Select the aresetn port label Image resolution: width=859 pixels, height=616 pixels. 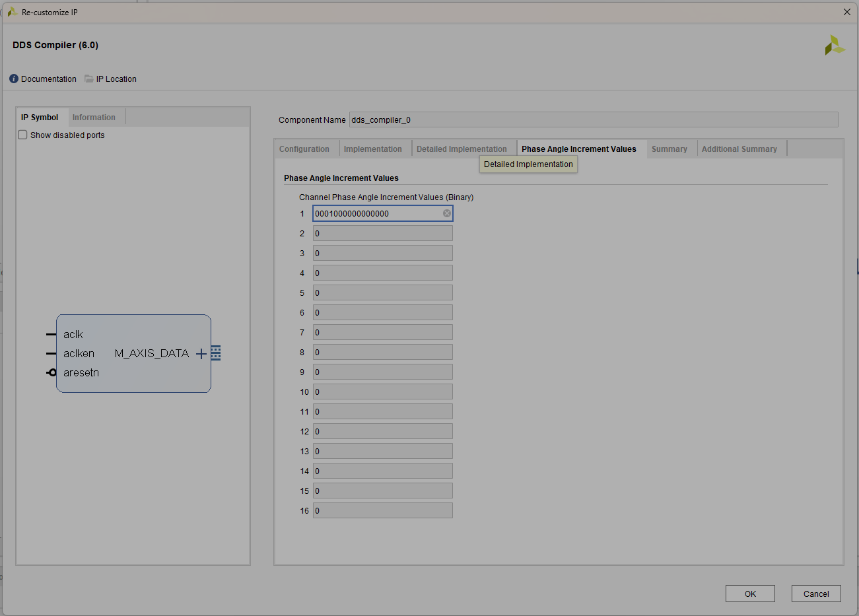pos(81,372)
